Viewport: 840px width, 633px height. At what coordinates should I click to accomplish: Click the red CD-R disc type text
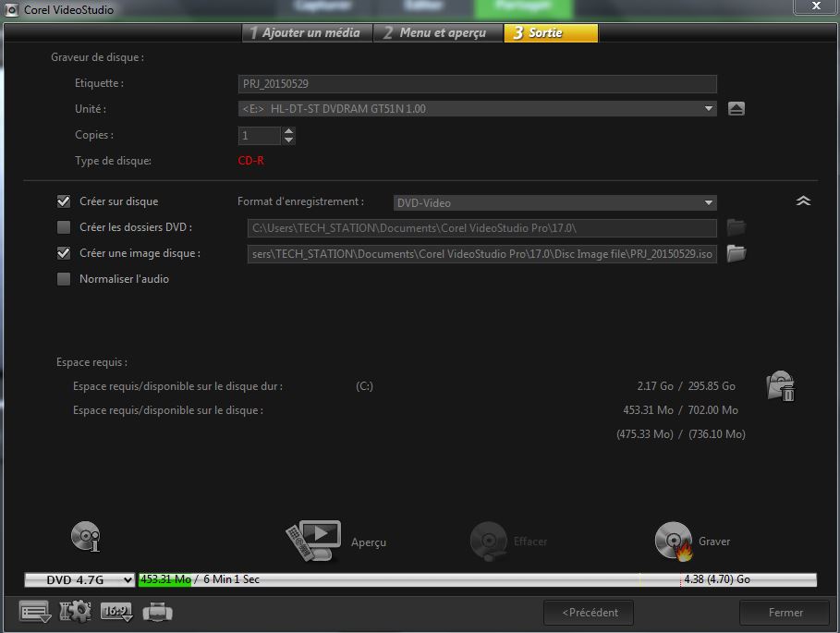pos(250,160)
